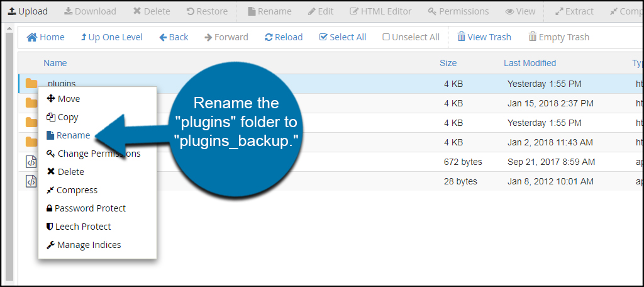
Task: Click the plugins folder icon
Action: click(31, 84)
